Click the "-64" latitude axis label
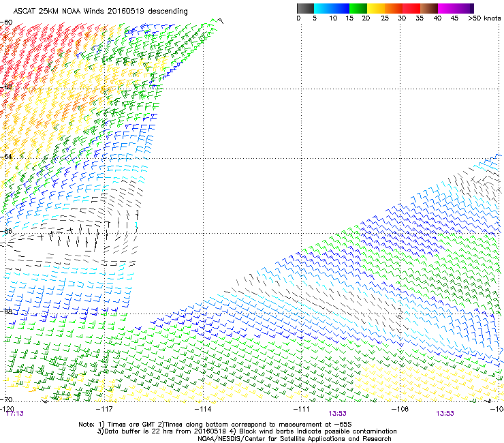Screen dimensions: 504x443 click(x=6, y=157)
